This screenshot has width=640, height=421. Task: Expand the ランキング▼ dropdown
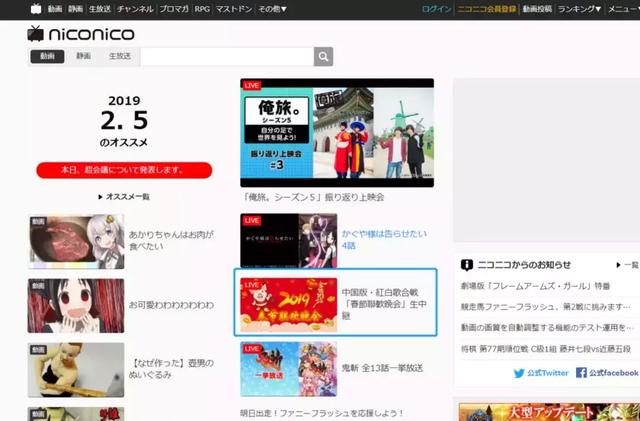pos(579,9)
